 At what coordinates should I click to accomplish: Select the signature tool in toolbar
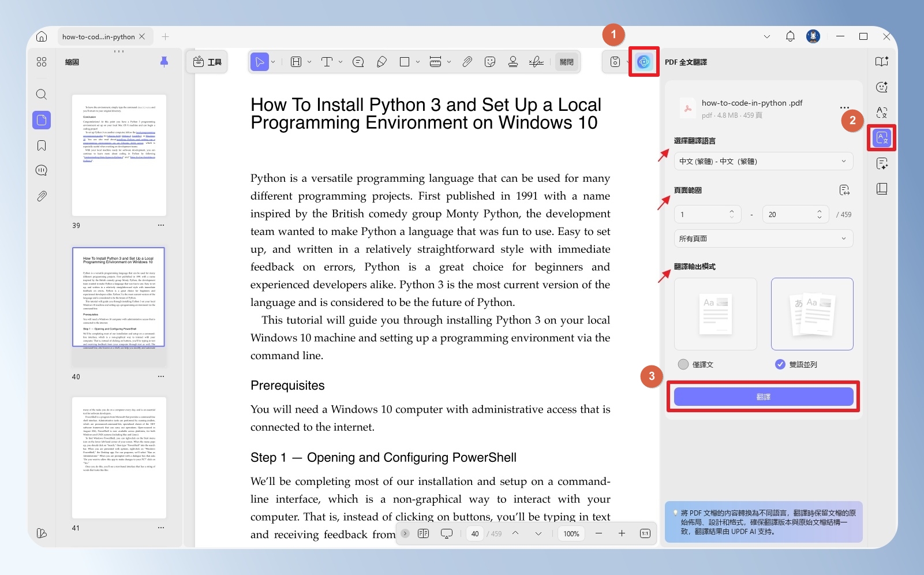[536, 62]
